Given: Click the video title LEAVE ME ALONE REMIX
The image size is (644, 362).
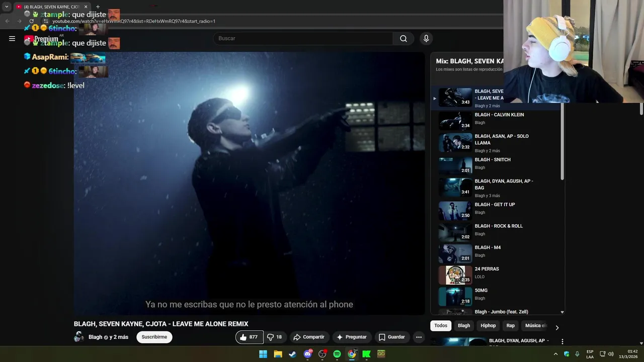Looking at the screenshot, I should (x=161, y=324).
